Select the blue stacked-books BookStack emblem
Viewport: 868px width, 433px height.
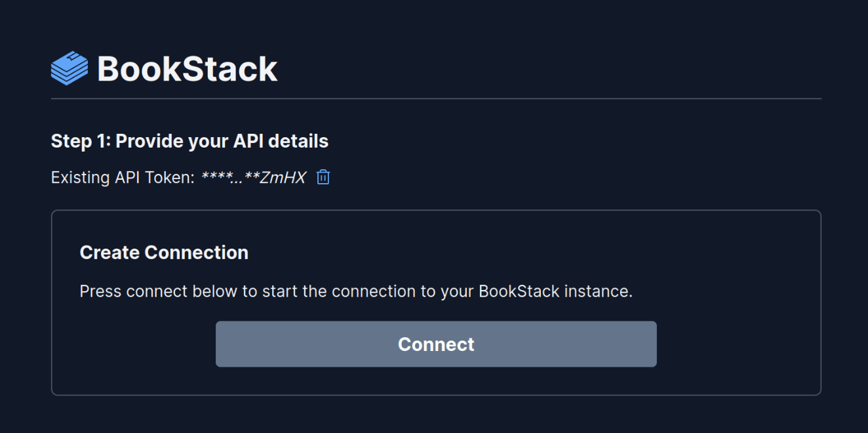[x=68, y=67]
